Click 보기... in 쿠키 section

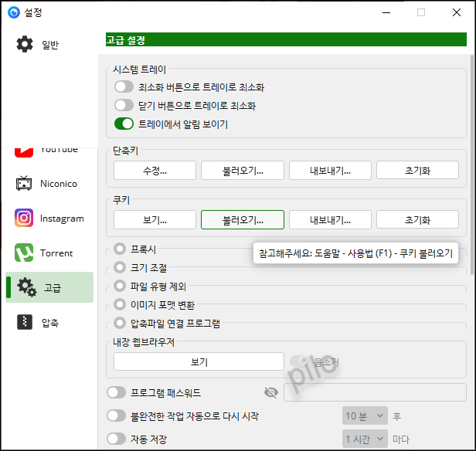[x=155, y=220]
